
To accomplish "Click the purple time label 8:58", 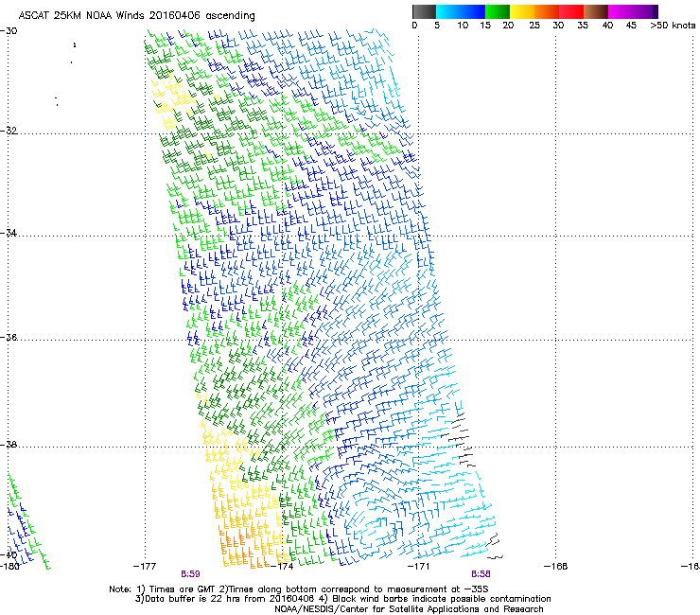I will point(481,574).
